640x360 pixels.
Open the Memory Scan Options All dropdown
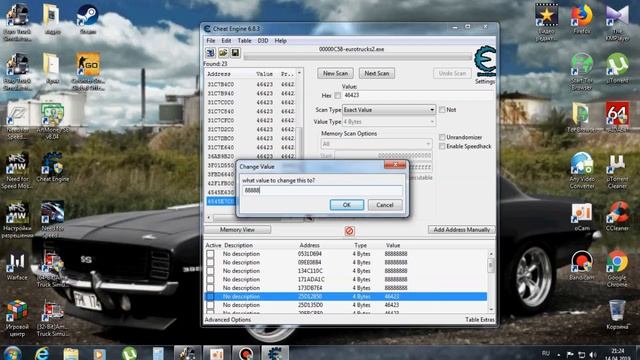coord(376,144)
